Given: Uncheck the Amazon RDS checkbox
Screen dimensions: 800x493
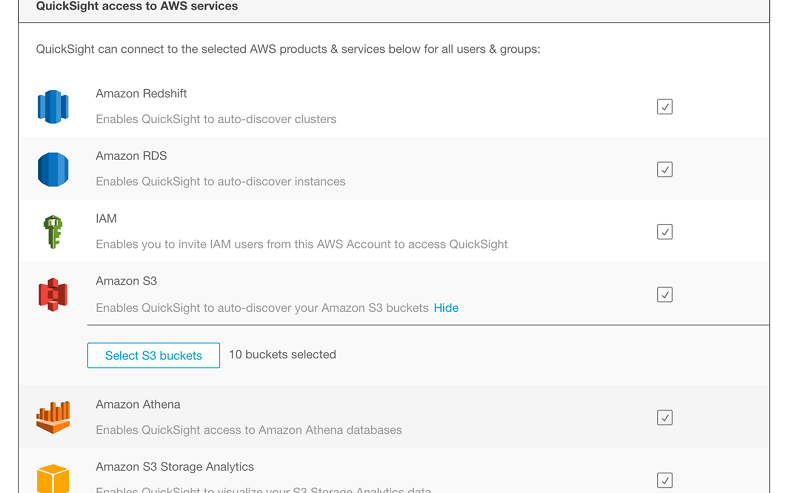Looking at the screenshot, I should click(x=665, y=170).
